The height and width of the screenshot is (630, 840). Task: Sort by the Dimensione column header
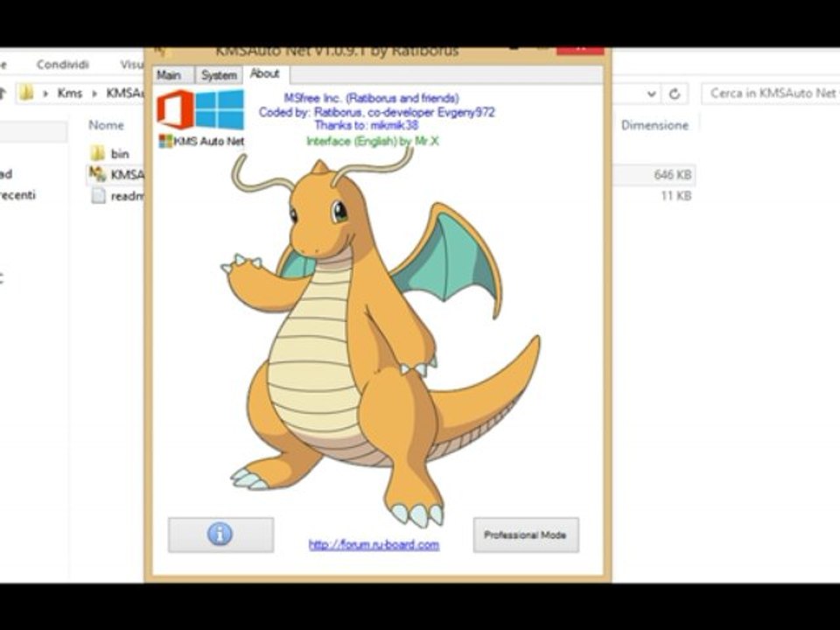point(654,125)
